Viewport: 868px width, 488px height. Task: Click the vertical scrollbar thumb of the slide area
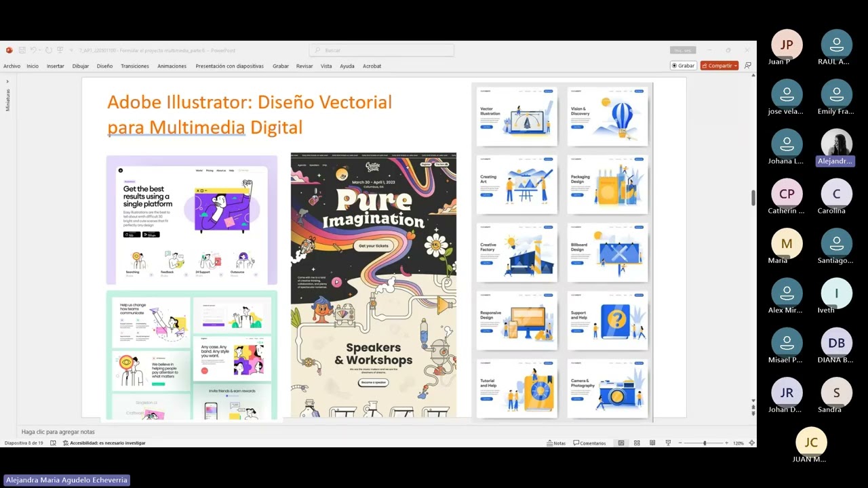[x=753, y=198]
